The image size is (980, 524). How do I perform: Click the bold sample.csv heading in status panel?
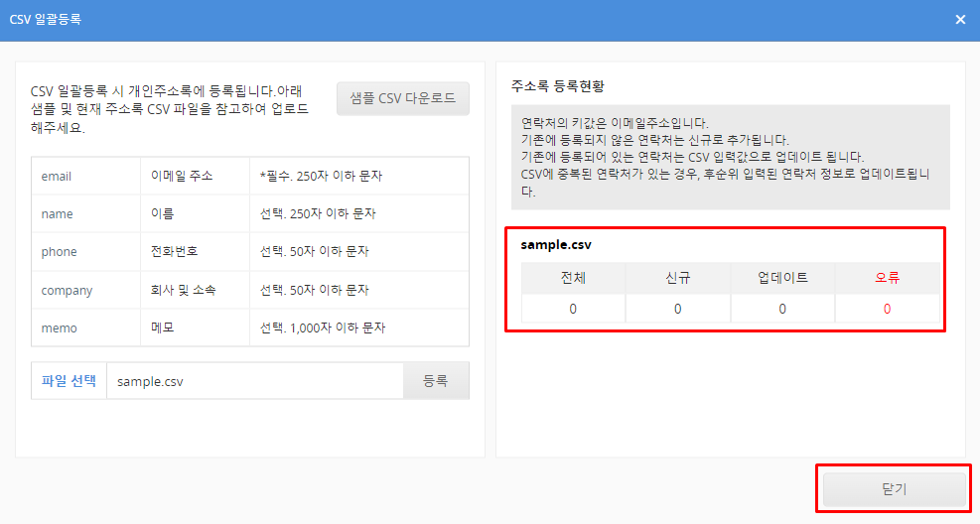click(x=556, y=244)
